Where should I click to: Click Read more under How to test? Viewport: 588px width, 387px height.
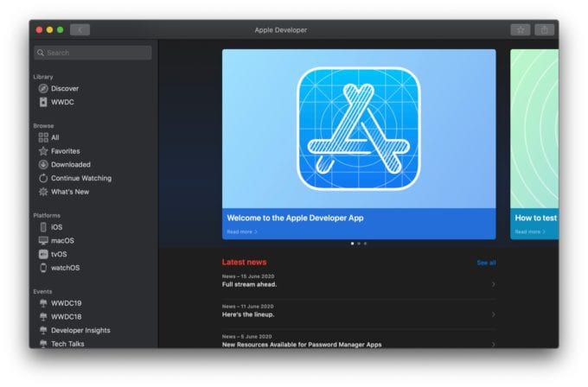click(530, 232)
